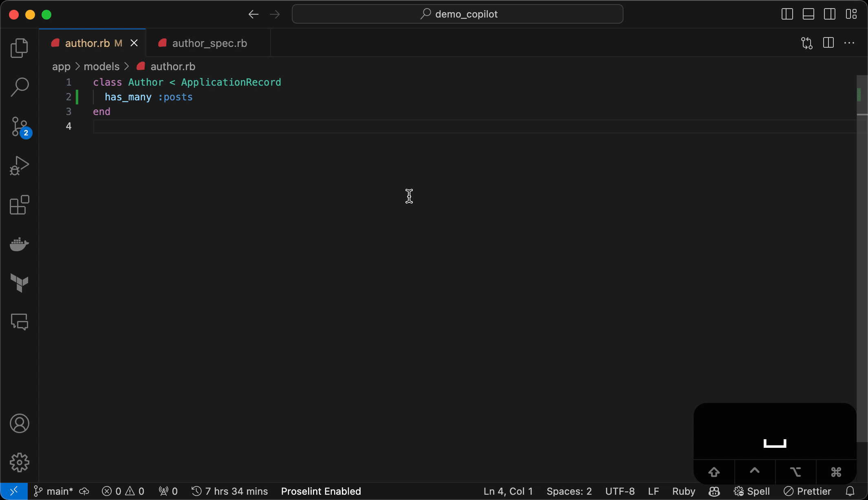
Task: Enable the Toggle Panel visibility button
Action: 808,13
